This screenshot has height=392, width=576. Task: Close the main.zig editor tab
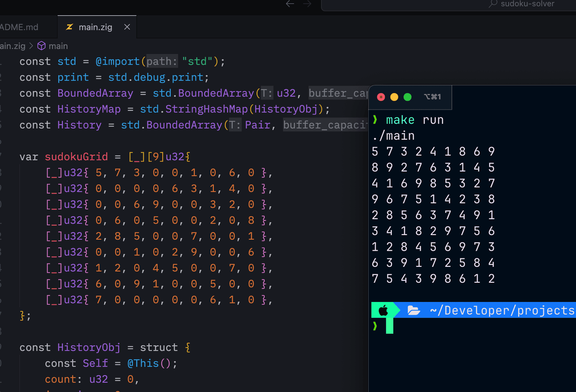[127, 27]
